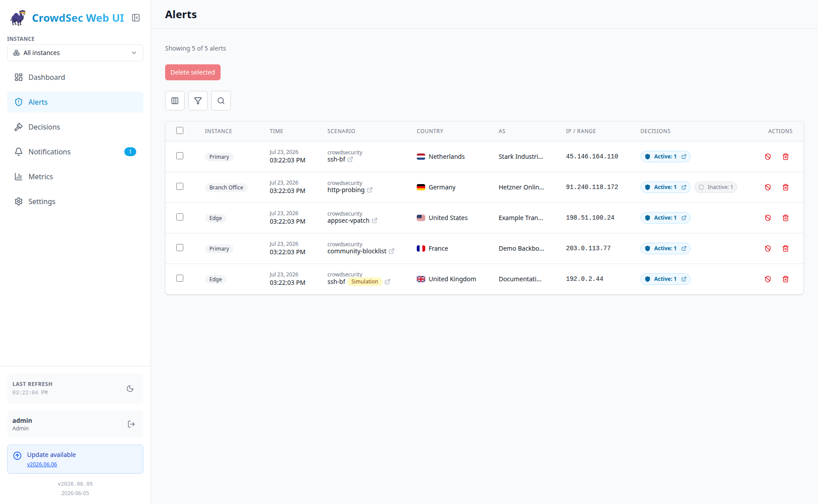The width and height of the screenshot is (818, 504).
Task: Log out using the admin logout icon
Action: coord(131,424)
